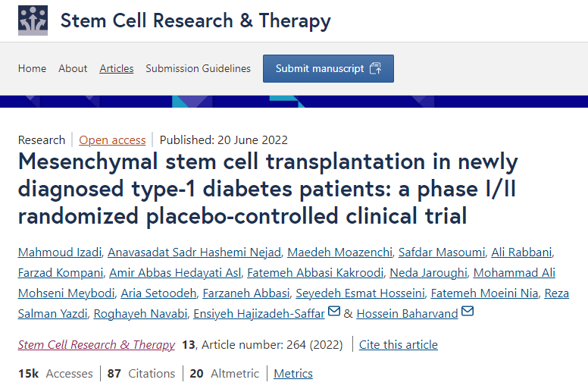Open the Home menu item
Image resolution: width=588 pixels, height=392 pixels.
pos(32,68)
